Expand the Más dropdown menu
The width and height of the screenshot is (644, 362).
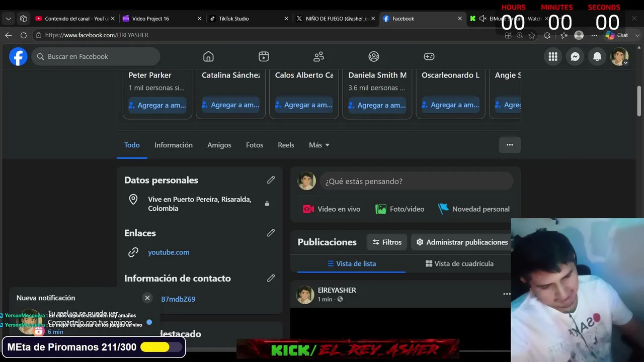pos(319,145)
